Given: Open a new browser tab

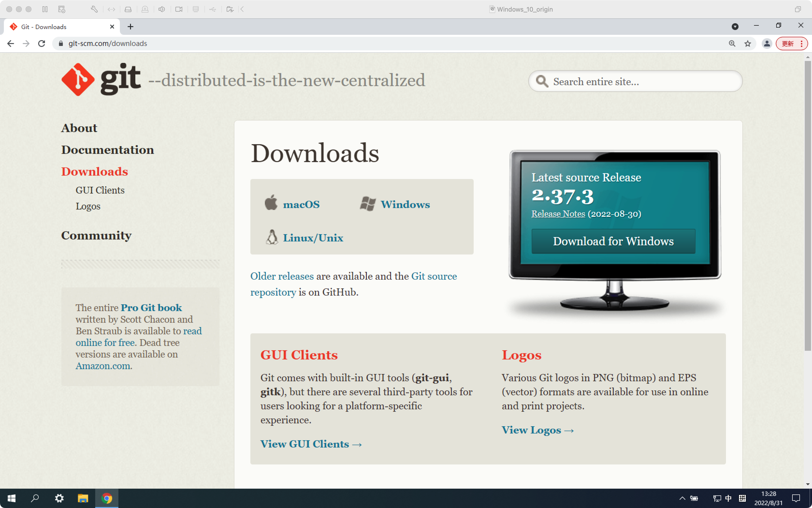Looking at the screenshot, I should click(x=130, y=27).
